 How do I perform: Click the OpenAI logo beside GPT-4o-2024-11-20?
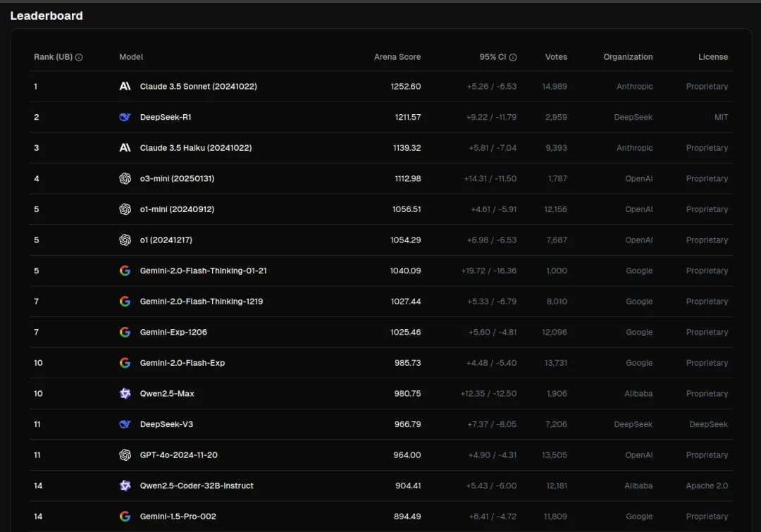(x=125, y=454)
